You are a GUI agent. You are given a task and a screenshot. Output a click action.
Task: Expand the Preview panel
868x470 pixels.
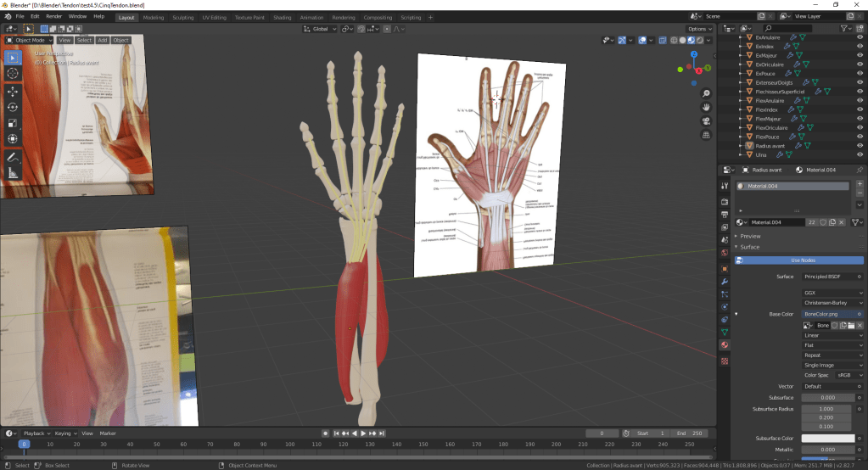click(750, 236)
